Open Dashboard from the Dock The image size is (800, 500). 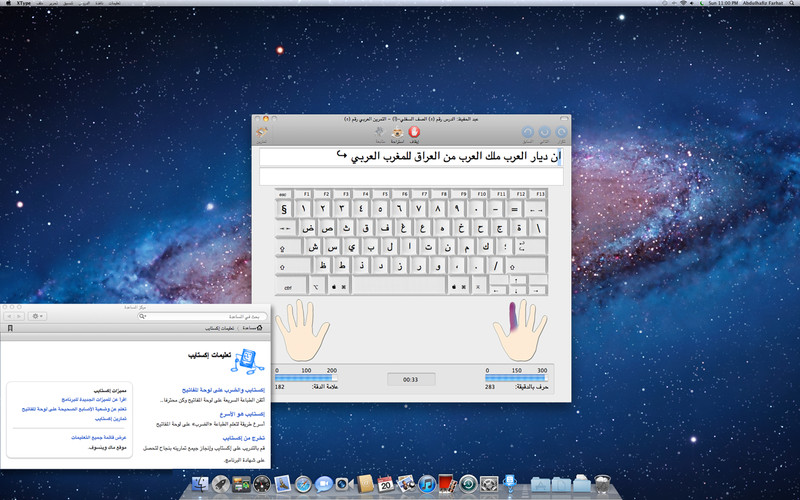pyautogui.click(x=262, y=484)
